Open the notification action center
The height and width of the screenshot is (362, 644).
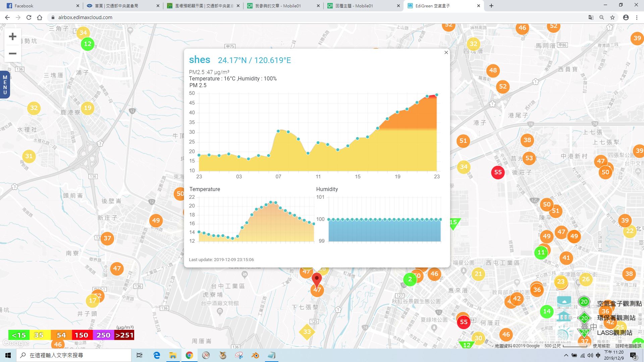(x=634, y=356)
